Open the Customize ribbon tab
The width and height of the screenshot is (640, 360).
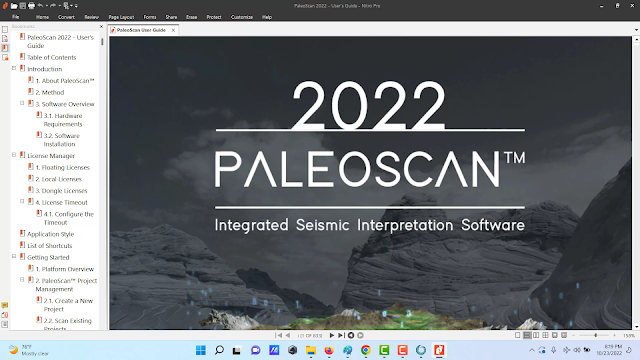(x=242, y=17)
